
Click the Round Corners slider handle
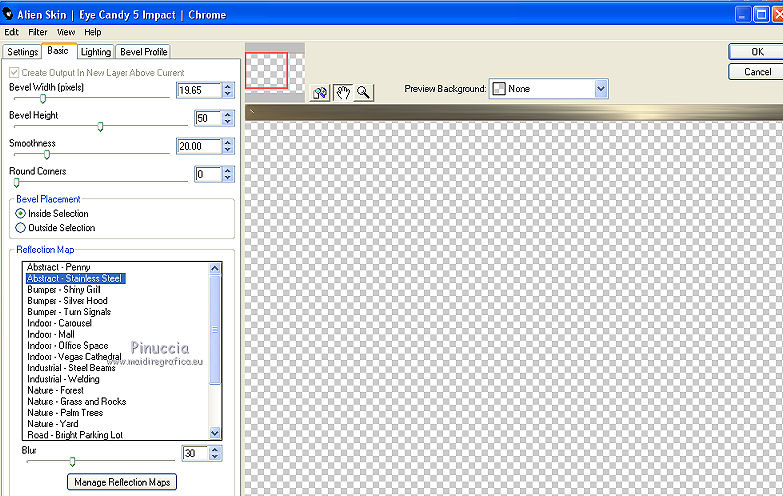[x=16, y=182]
